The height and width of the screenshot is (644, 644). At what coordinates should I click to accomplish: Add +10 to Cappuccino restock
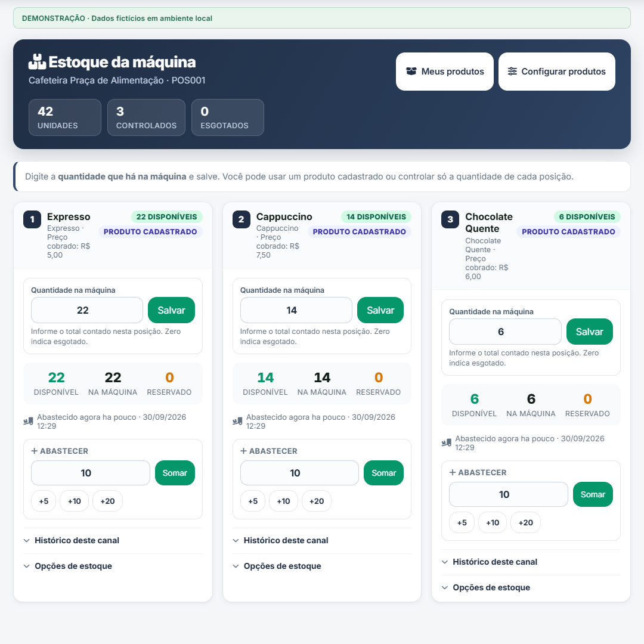point(283,501)
